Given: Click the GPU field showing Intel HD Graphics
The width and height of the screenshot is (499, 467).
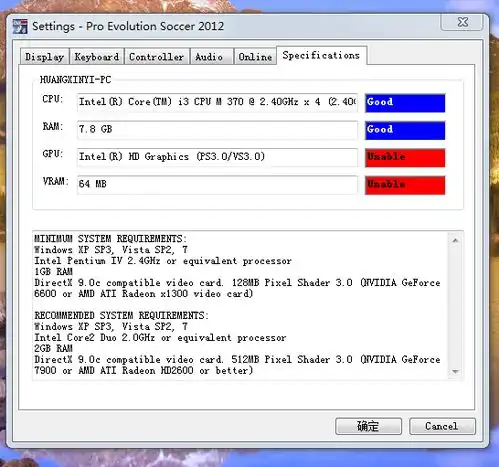Looking at the screenshot, I should coord(217,157).
